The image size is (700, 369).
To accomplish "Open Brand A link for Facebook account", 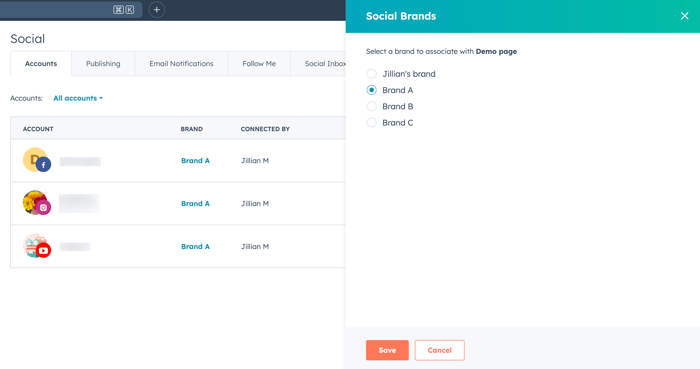I will coord(195,161).
